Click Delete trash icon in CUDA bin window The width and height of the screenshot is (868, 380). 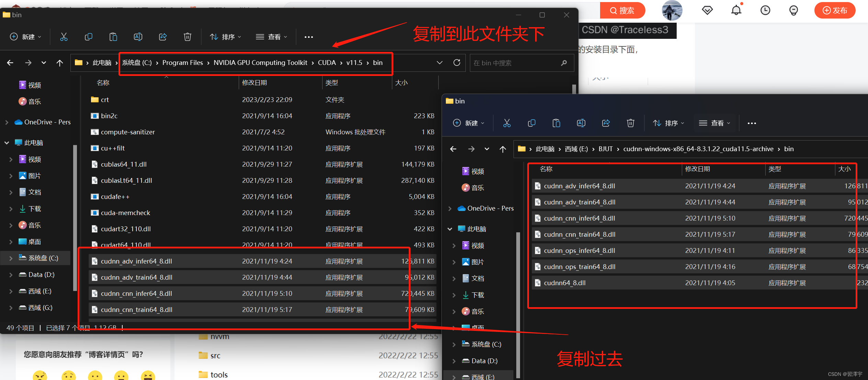[188, 37]
